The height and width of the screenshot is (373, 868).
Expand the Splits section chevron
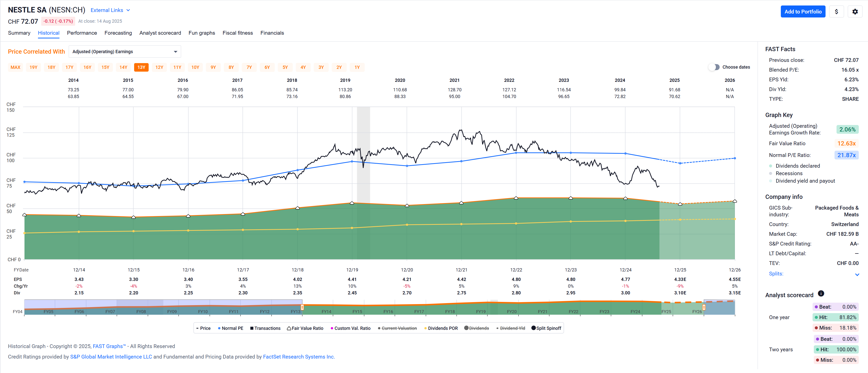857,274
